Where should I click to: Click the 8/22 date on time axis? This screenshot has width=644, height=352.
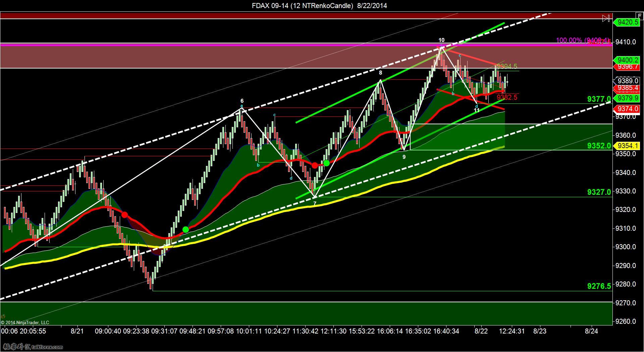coord(481,331)
